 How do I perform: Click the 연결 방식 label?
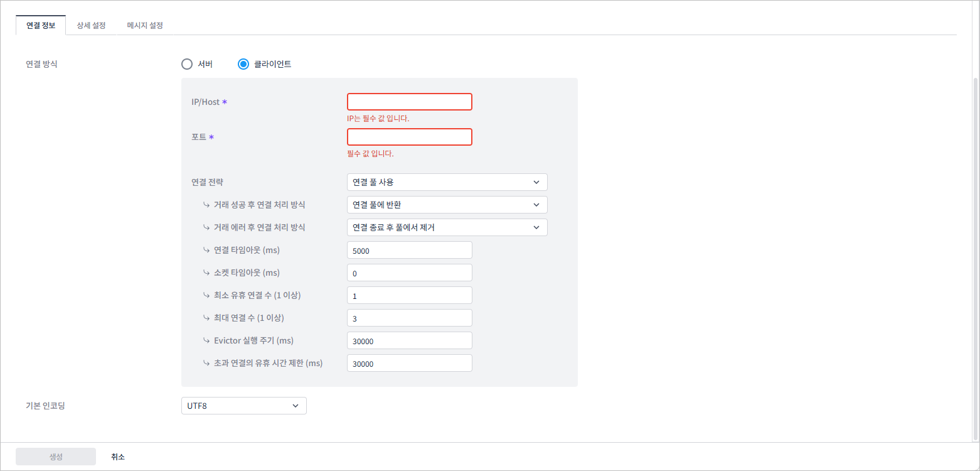(41, 63)
